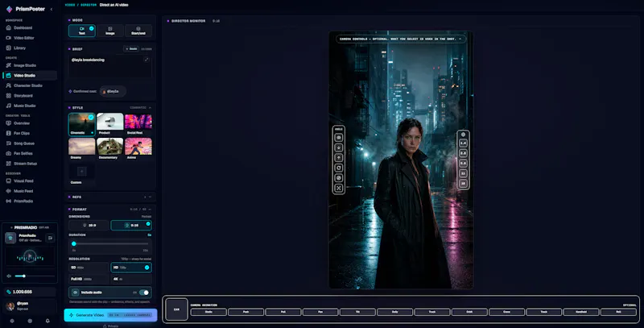The width and height of the screenshot is (644, 328).
Task: Select Cinematic style thumbnail
Action: 82,124
